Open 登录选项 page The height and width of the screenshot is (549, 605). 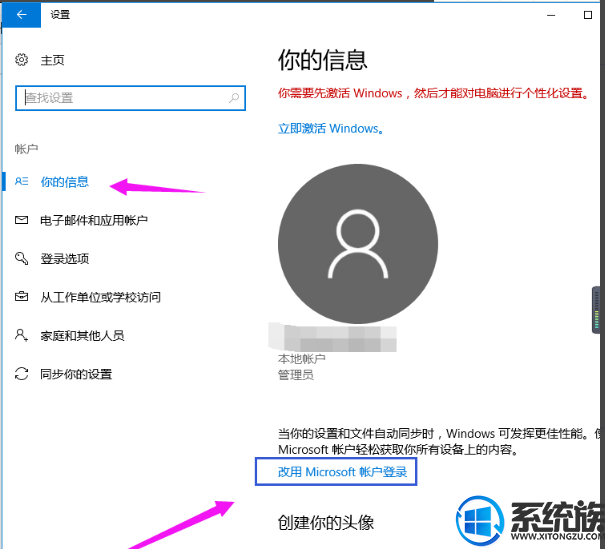(x=65, y=258)
